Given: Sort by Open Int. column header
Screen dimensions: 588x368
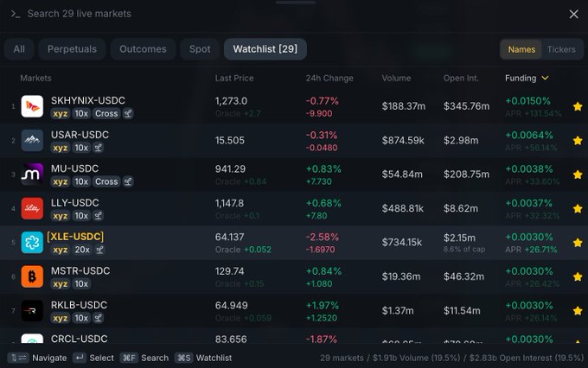Looking at the screenshot, I should (461, 78).
